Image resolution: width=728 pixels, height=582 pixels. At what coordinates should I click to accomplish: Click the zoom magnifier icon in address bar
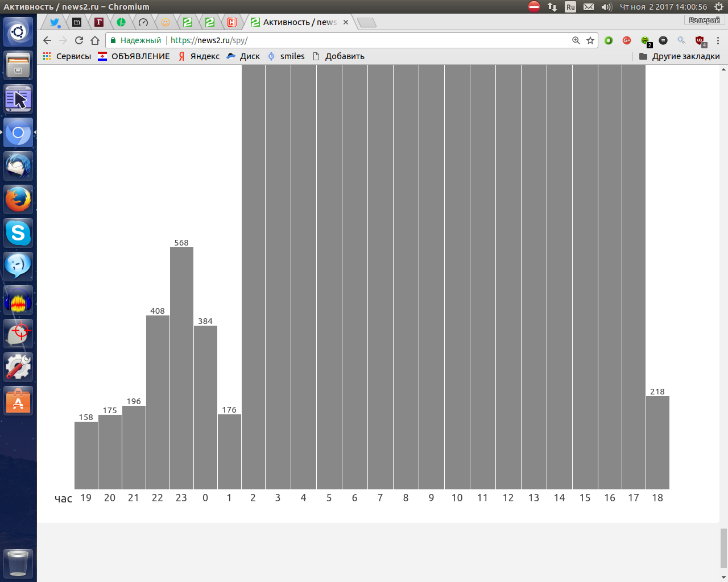576,40
